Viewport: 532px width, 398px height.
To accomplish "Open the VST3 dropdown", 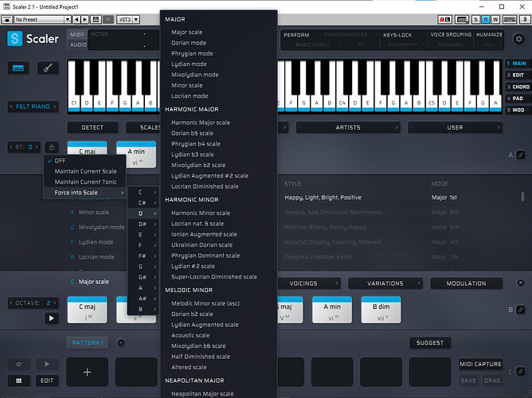I will click(x=128, y=19).
